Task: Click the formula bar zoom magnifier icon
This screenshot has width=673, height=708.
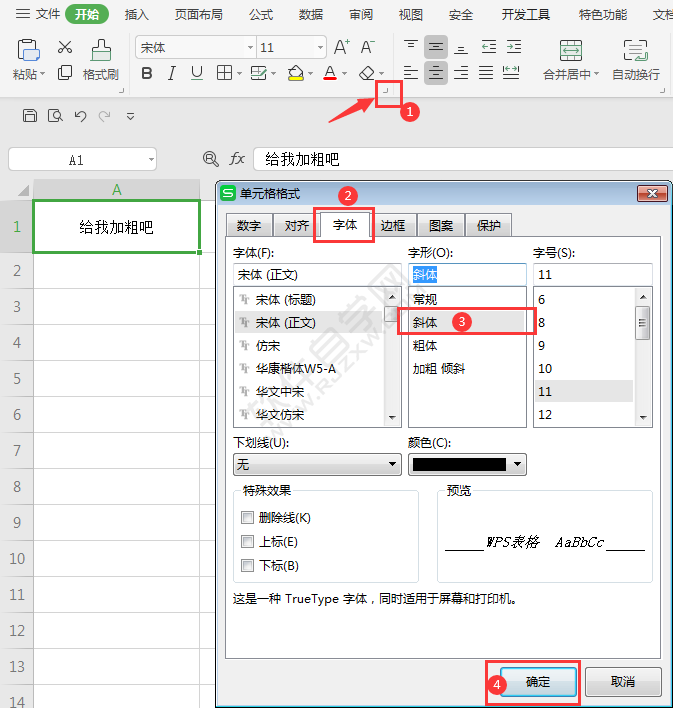Action: pyautogui.click(x=210, y=159)
